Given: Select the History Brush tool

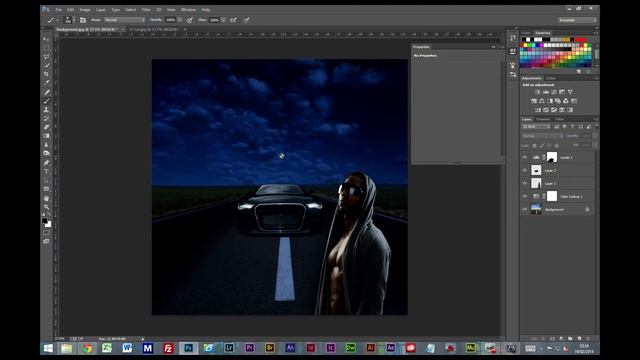Looking at the screenshot, I should (x=46, y=118).
